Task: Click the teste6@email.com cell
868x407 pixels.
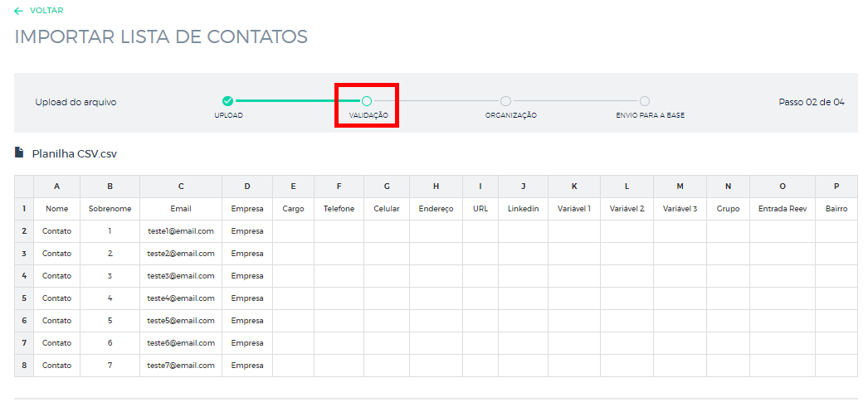Action: 181,343
